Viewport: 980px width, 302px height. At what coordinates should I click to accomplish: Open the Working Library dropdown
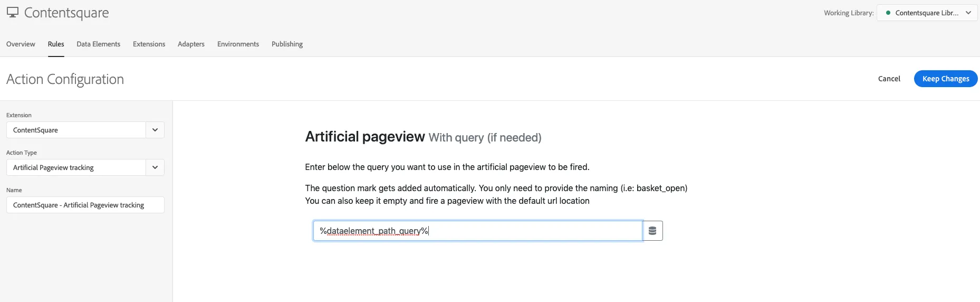927,13
